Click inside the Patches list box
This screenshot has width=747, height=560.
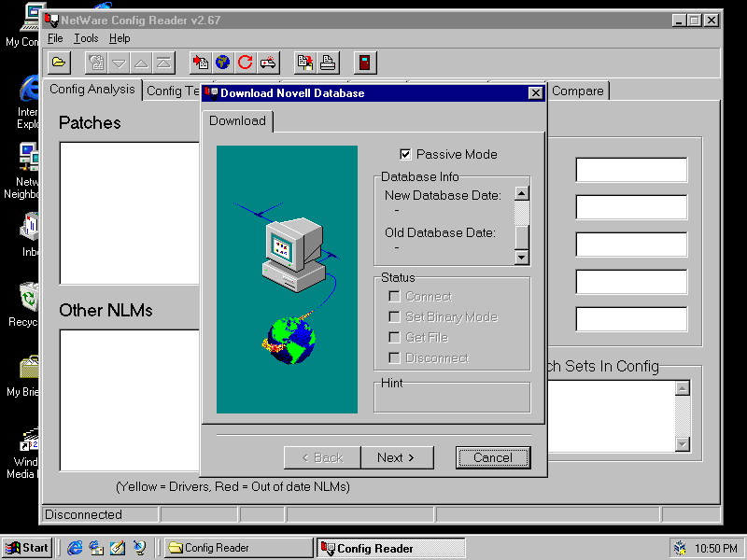[x=130, y=213]
